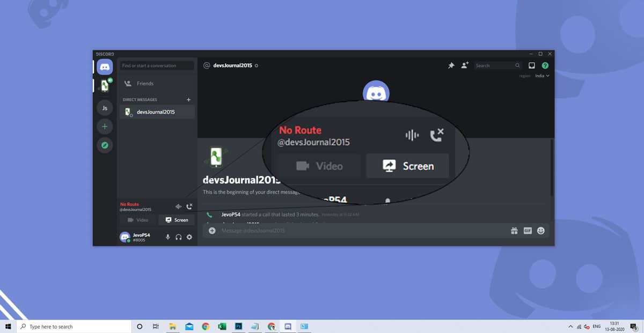
Task: Open the Inbox icon in header
Action: pyautogui.click(x=532, y=65)
